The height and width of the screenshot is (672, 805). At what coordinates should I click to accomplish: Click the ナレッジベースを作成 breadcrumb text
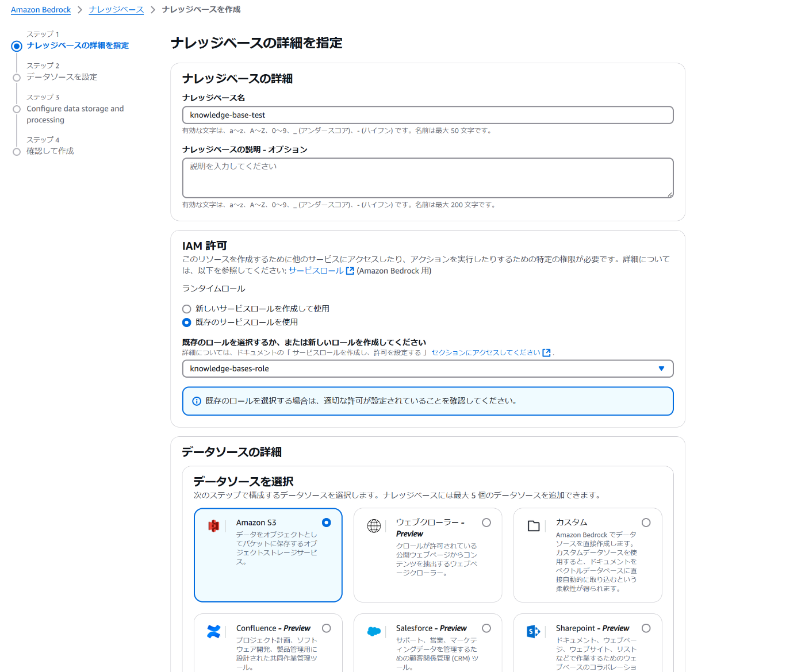201,10
